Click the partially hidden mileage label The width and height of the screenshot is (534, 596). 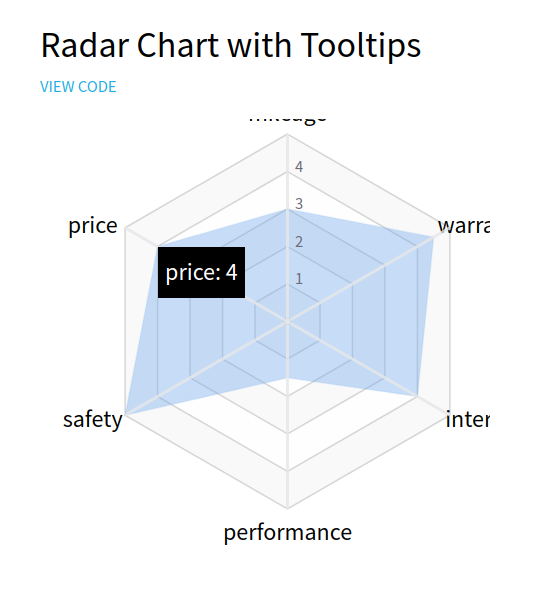(x=288, y=119)
